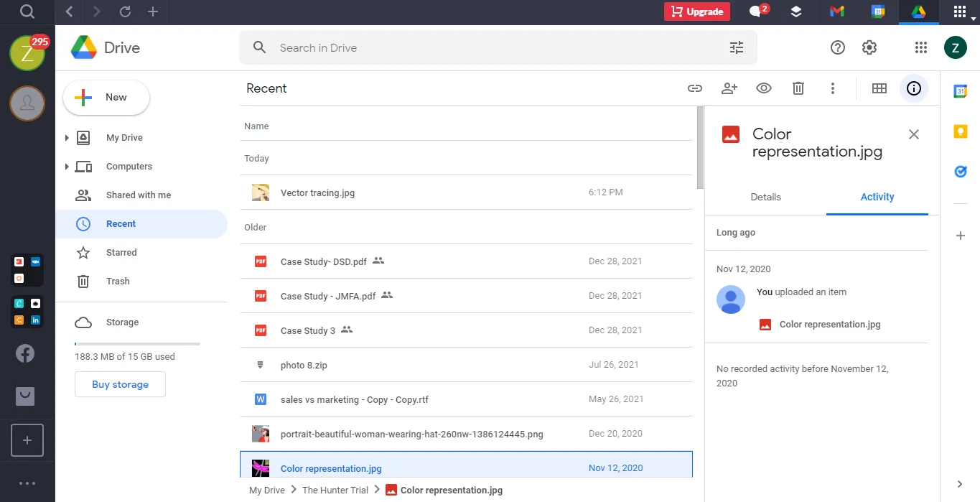Click the Buy storage button
This screenshot has width=980, height=502.
coord(120,384)
